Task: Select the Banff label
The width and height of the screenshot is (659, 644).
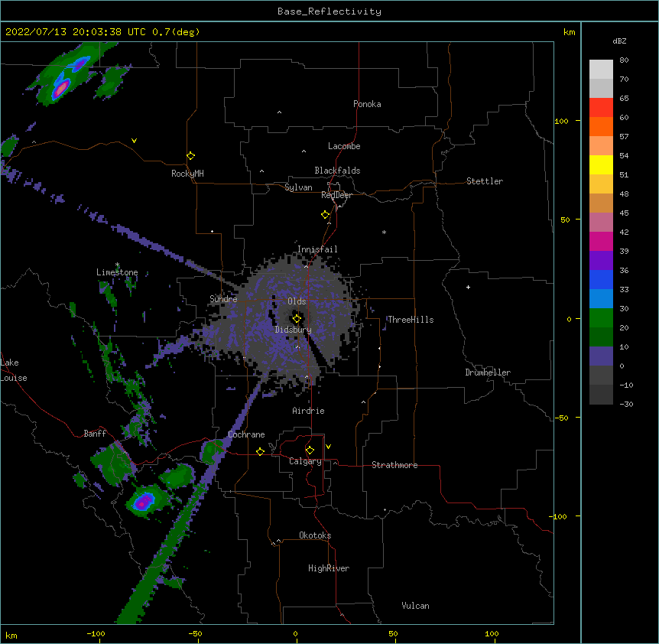Action: (x=95, y=434)
